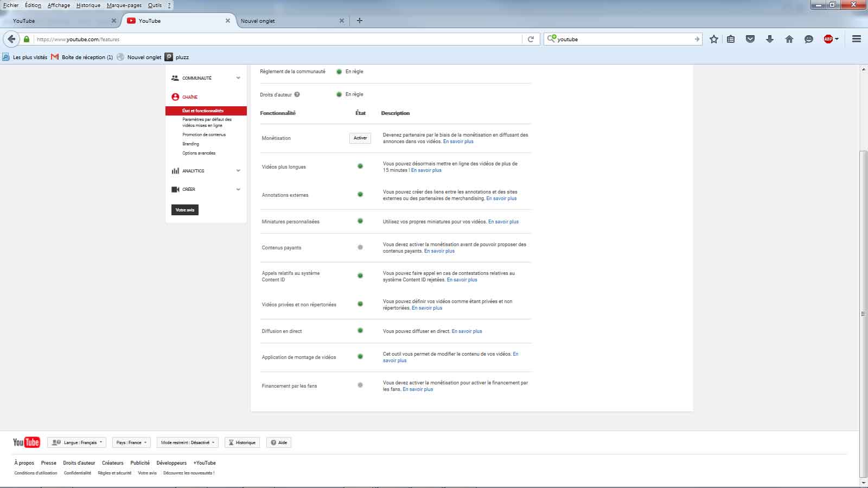The width and height of the screenshot is (868, 488).
Task: Select État et fonctionnalités in the sidebar
Action: pos(206,111)
